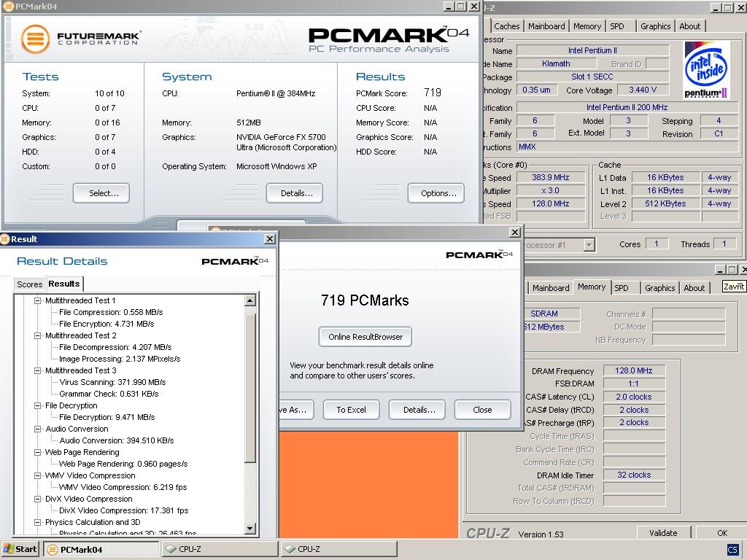Select Virus Scanning: 371.990 MB/s row
Image resolution: width=747 pixels, height=560 pixels.
click(x=112, y=382)
